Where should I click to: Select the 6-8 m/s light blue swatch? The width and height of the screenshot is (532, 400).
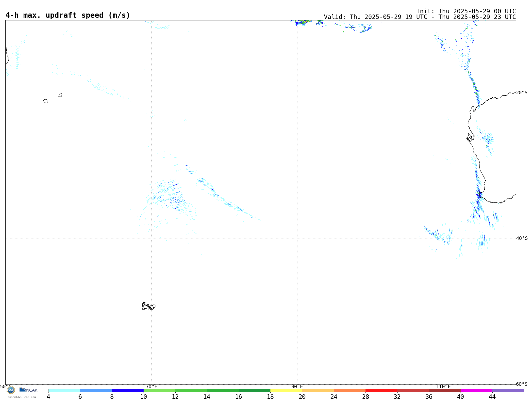click(96, 390)
